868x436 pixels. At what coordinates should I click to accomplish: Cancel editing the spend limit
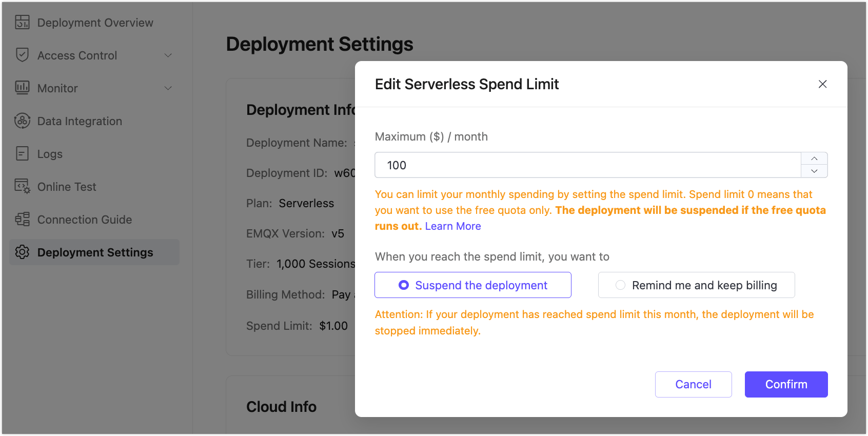click(x=693, y=384)
